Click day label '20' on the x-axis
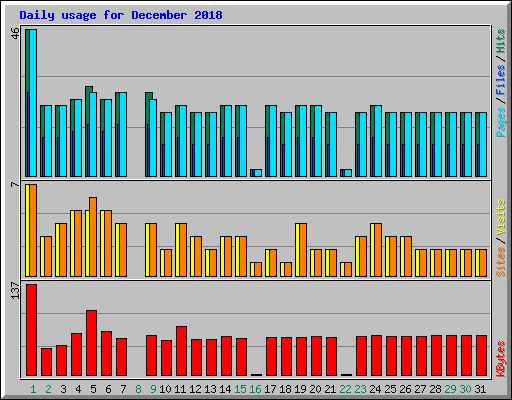Screen dimensions: 512x400 coord(315,389)
